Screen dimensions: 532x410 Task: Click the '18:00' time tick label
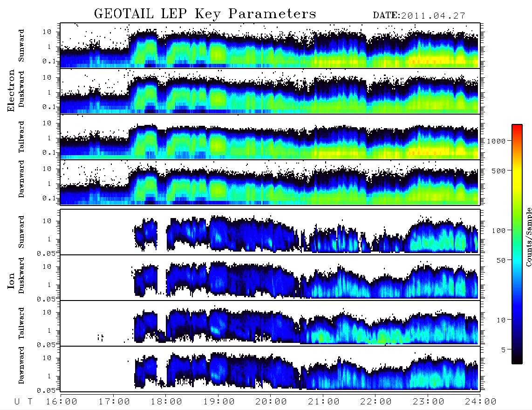pyautogui.click(x=166, y=402)
